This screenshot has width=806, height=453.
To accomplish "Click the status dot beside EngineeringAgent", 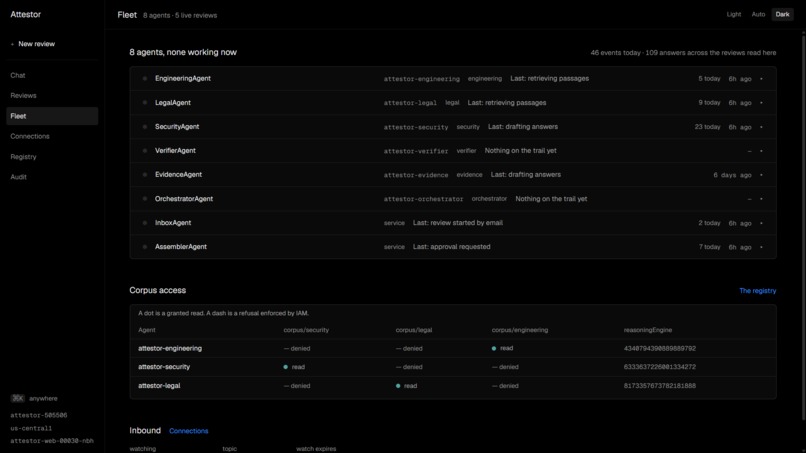I will point(145,79).
